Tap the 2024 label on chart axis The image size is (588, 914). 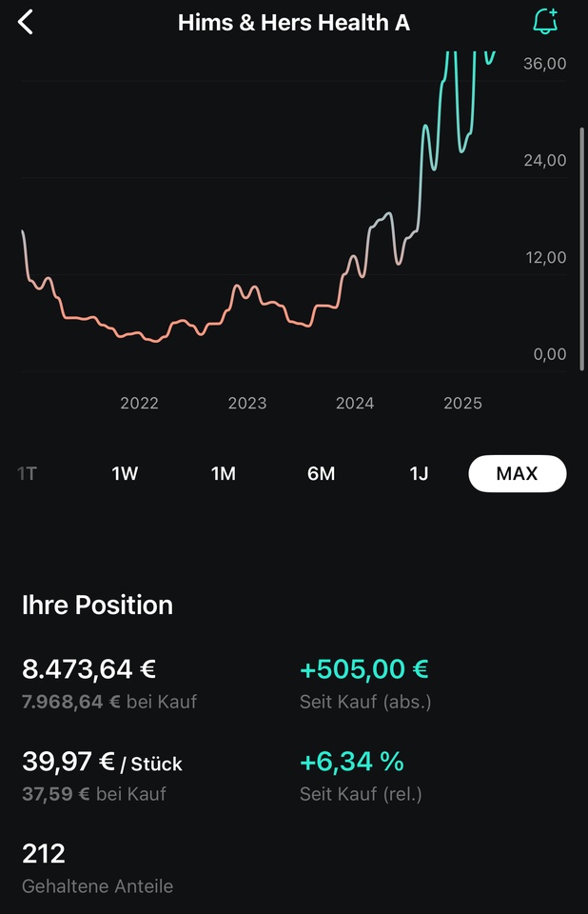[x=355, y=404]
